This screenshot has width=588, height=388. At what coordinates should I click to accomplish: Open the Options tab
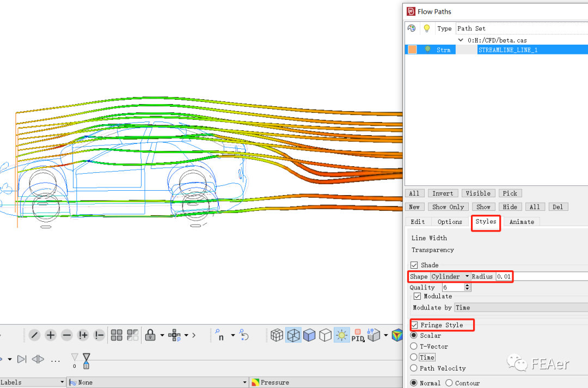tap(450, 222)
